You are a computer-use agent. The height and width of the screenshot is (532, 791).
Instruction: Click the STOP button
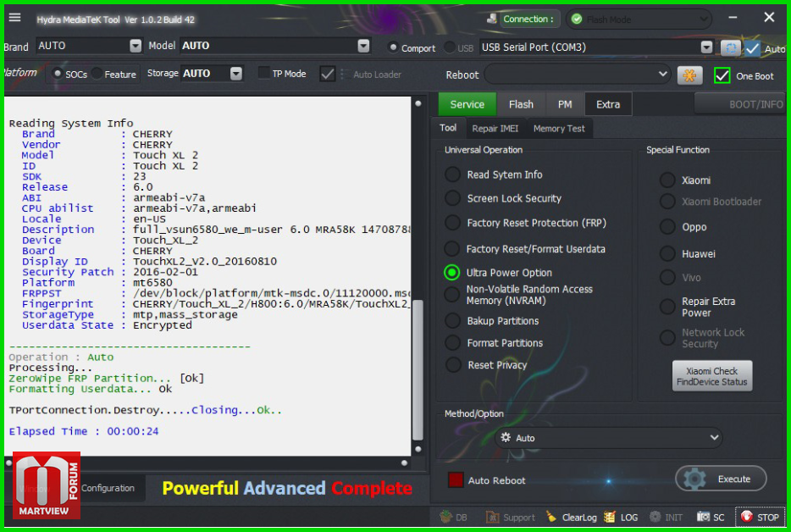760,517
